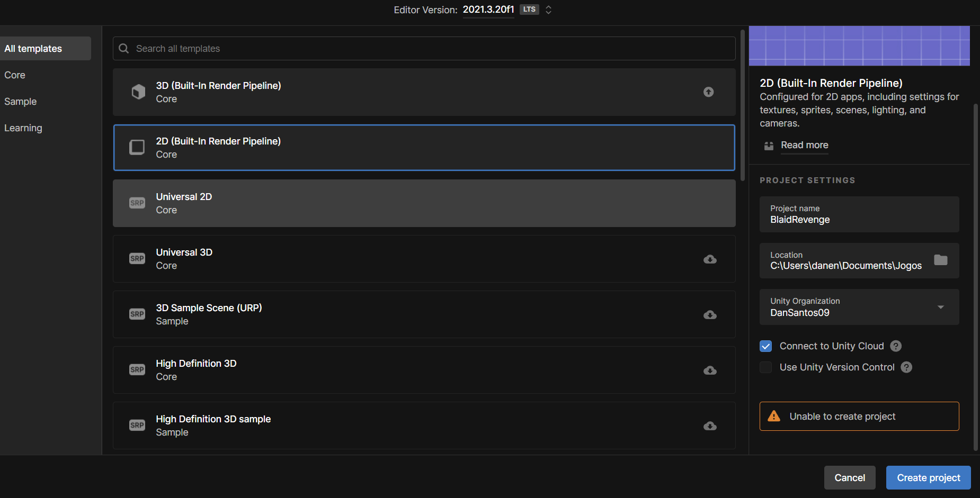Open the Read more link
Viewport: 980px width, 498px height.
tap(804, 145)
